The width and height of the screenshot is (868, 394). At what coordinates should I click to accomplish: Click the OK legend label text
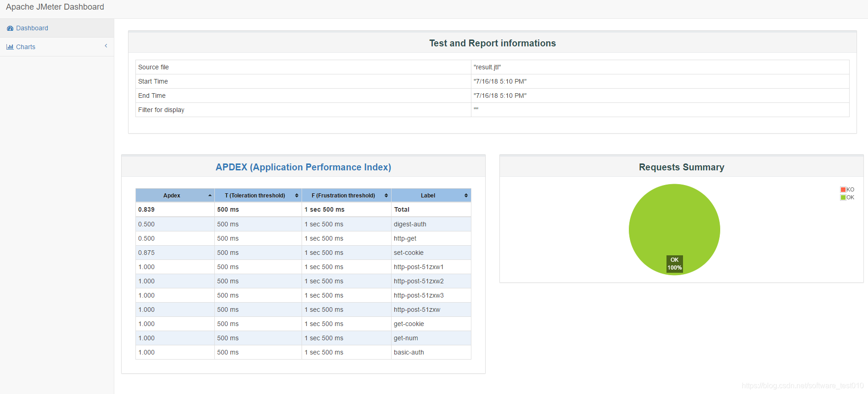[851, 197]
